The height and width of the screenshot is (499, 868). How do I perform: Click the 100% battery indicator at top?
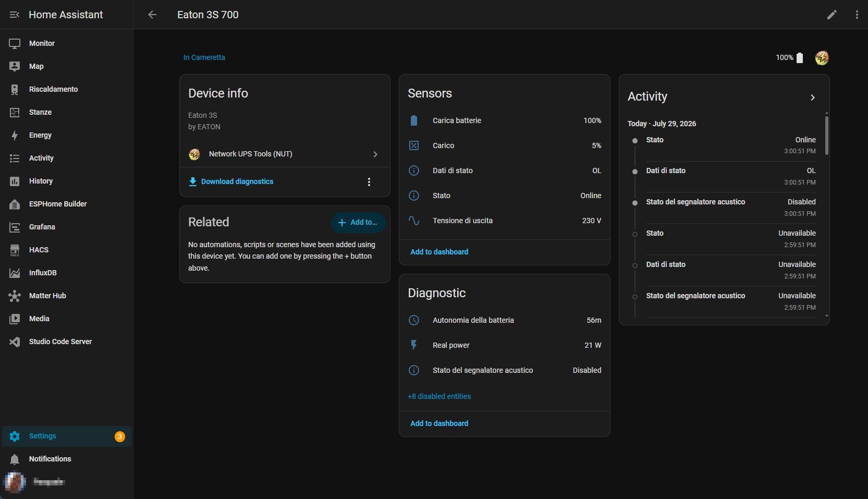point(789,58)
